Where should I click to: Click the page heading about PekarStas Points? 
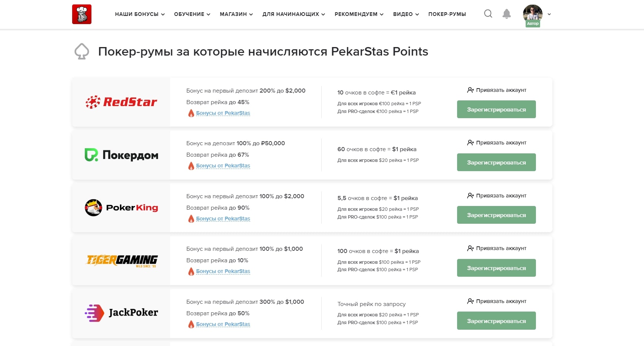pos(263,51)
